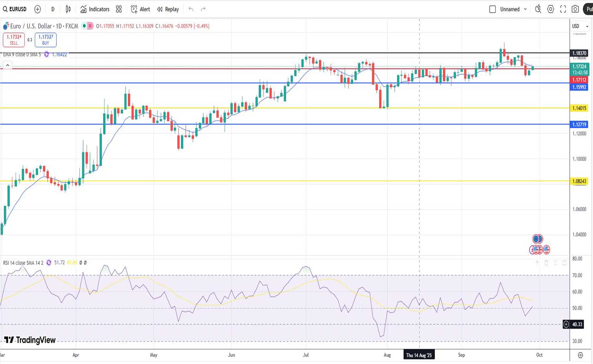Toggle the green market status indicator
Viewport: 593px width, 364px height.
(x=84, y=26)
